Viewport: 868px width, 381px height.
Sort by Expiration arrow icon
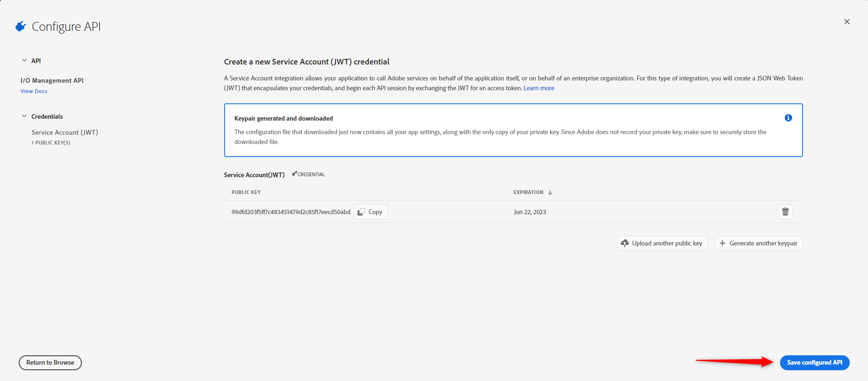[x=550, y=193]
